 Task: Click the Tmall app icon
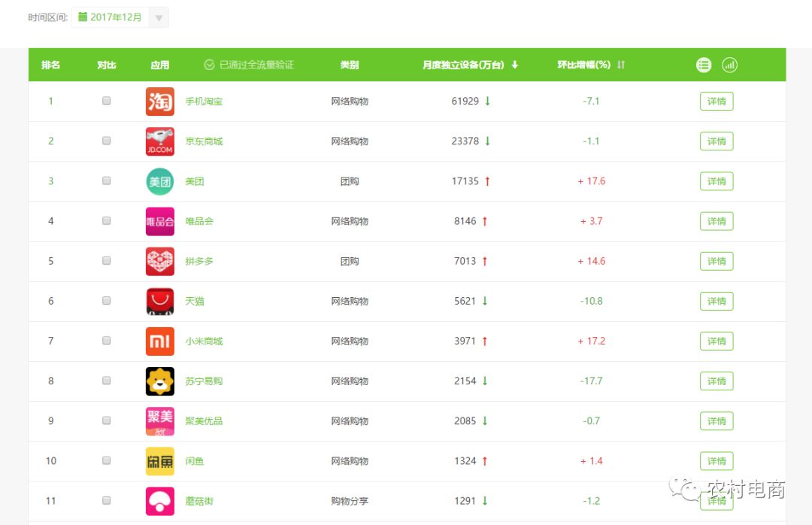pyautogui.click(x=159, y=301)
